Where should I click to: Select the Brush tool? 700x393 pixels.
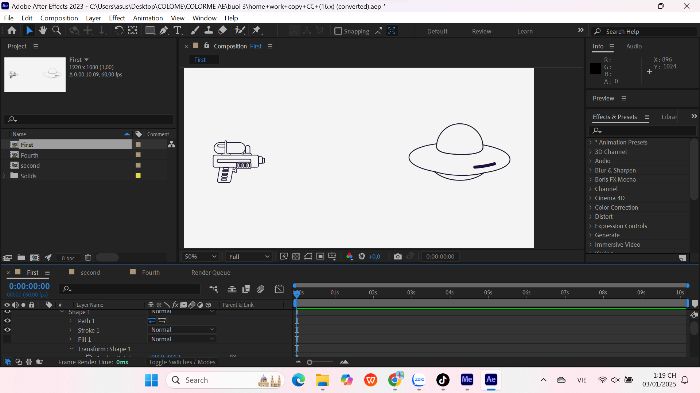(195, 30)
